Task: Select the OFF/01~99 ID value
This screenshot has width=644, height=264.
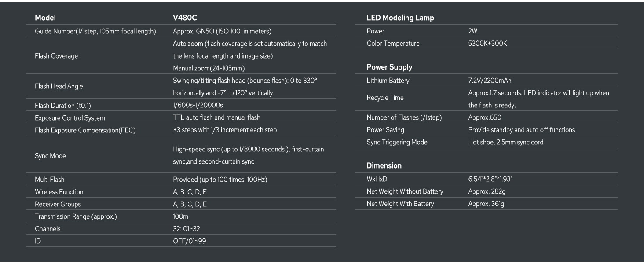Action: pos(189,241)
